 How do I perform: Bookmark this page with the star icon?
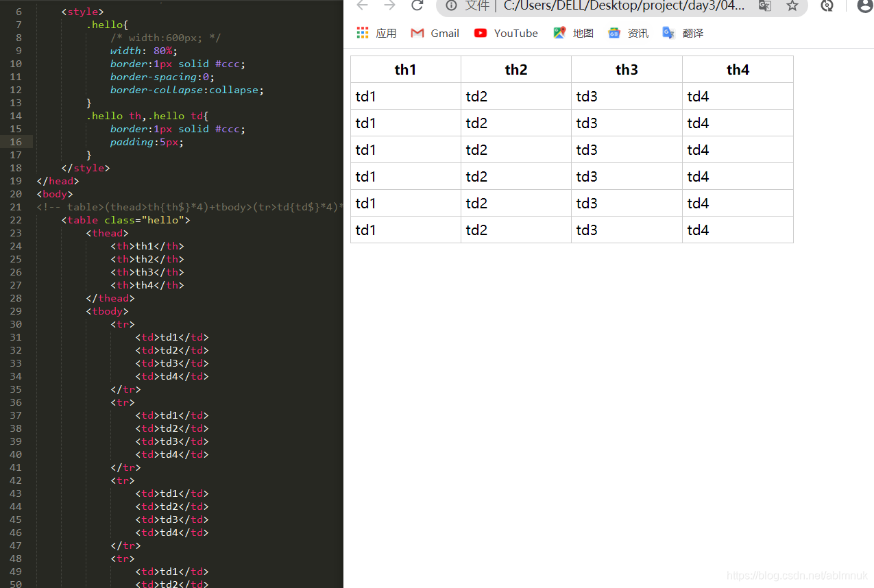(792, 5)
